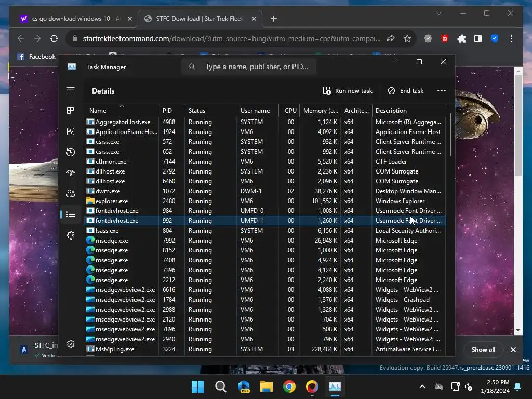Viewport: 532px width, 399px height.
Task: Open Chrome side panel icon
Action: tap(478, 38)
